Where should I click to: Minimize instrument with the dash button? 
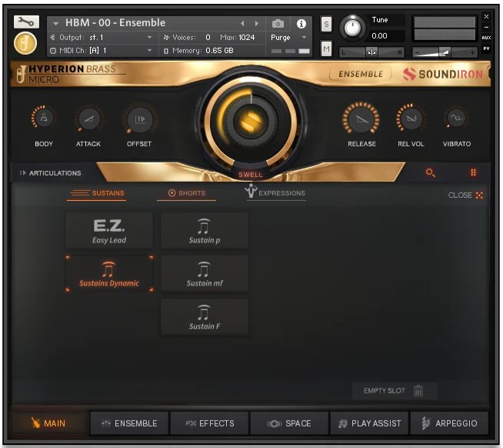[486, 27]
